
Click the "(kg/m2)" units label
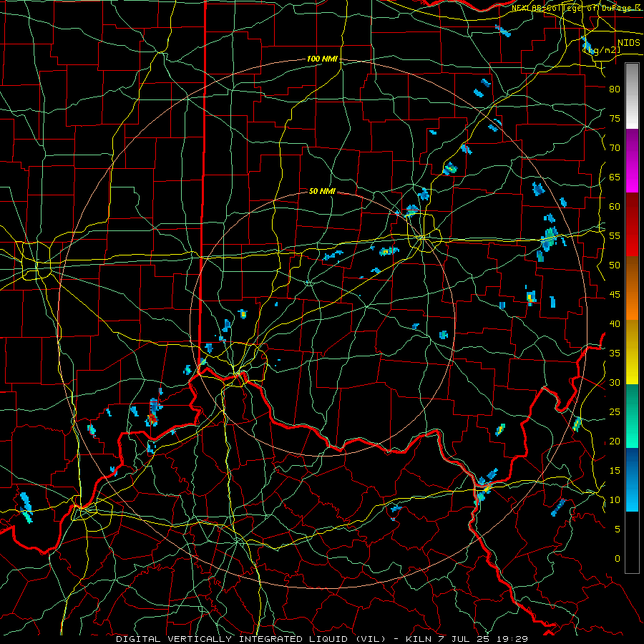point(602,50)
